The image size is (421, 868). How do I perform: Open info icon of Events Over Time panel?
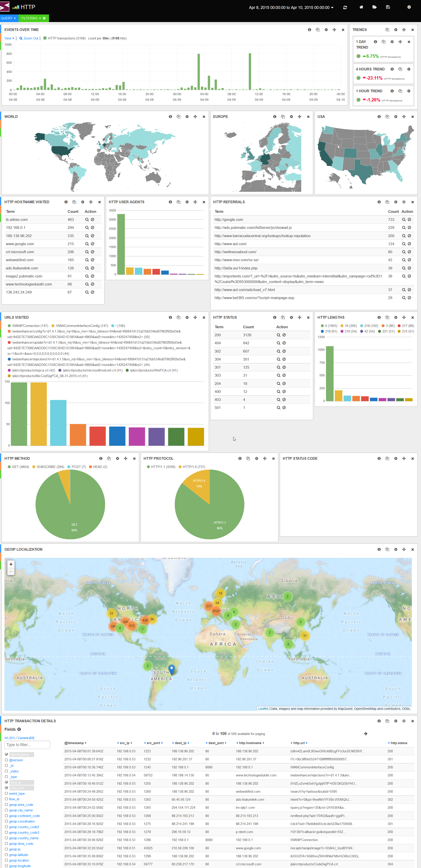tap(309, 30)
